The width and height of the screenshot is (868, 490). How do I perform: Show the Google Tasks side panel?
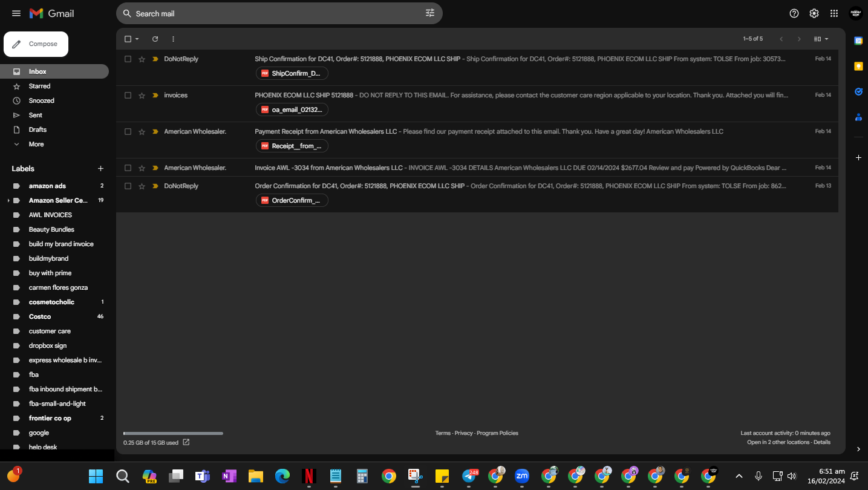tap(858, 91)
